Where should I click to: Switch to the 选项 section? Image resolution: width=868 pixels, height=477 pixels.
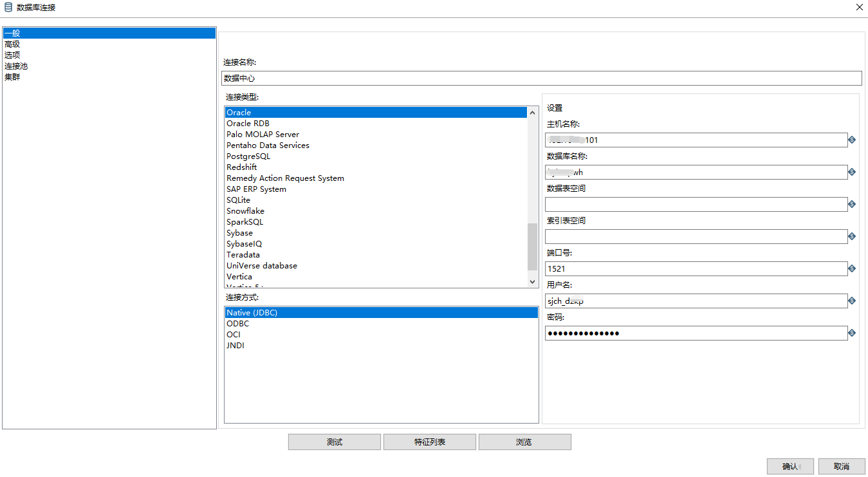12,55
